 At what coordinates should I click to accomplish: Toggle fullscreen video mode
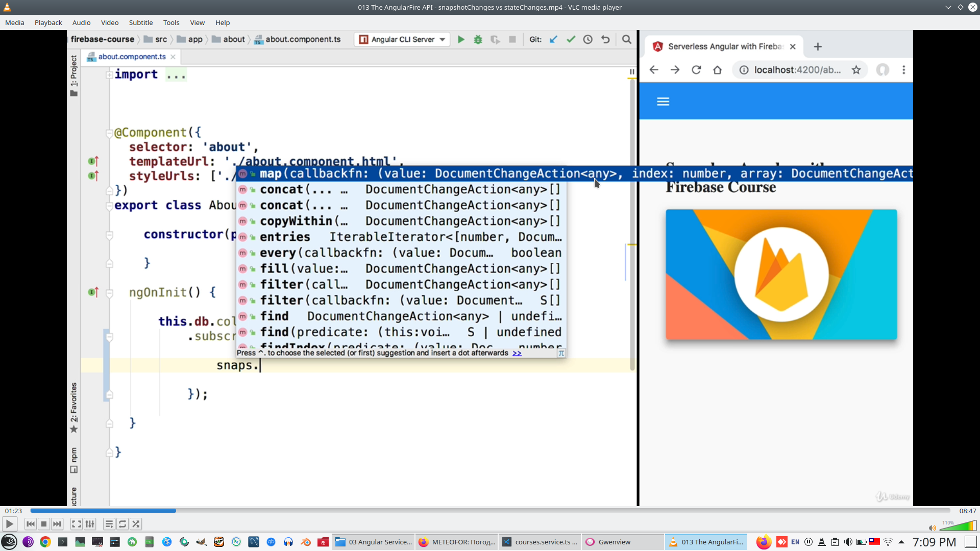76,524
